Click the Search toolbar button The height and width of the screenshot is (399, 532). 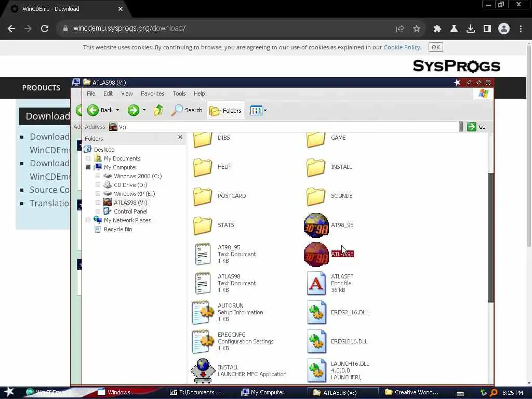click(187, 110)
